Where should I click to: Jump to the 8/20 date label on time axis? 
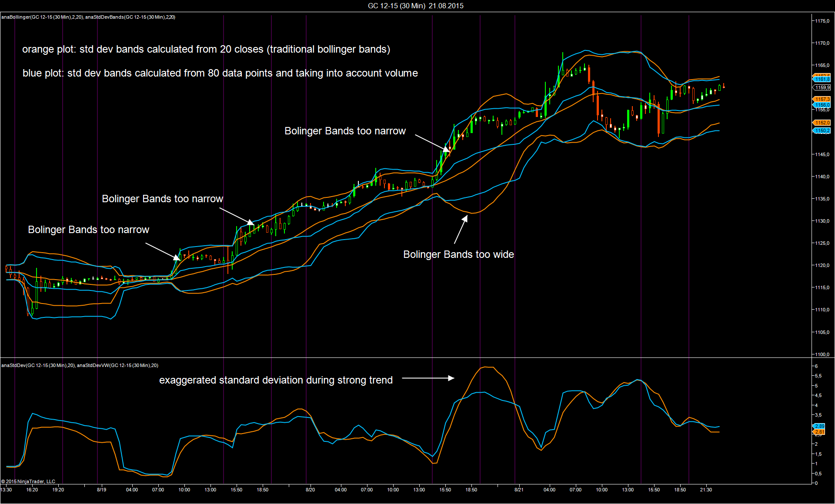tap(311, 490)
